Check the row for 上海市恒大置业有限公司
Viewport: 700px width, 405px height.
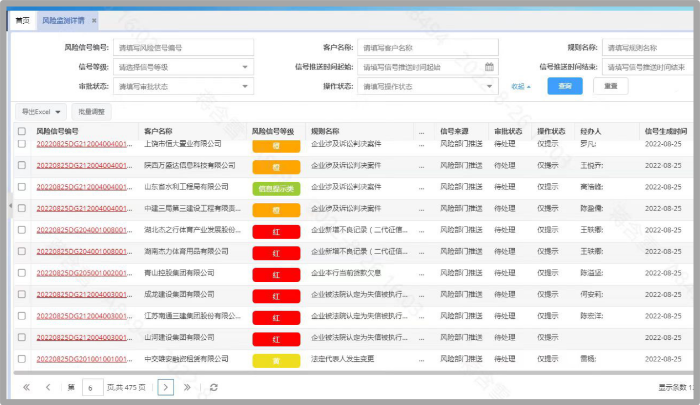[22, 145]
